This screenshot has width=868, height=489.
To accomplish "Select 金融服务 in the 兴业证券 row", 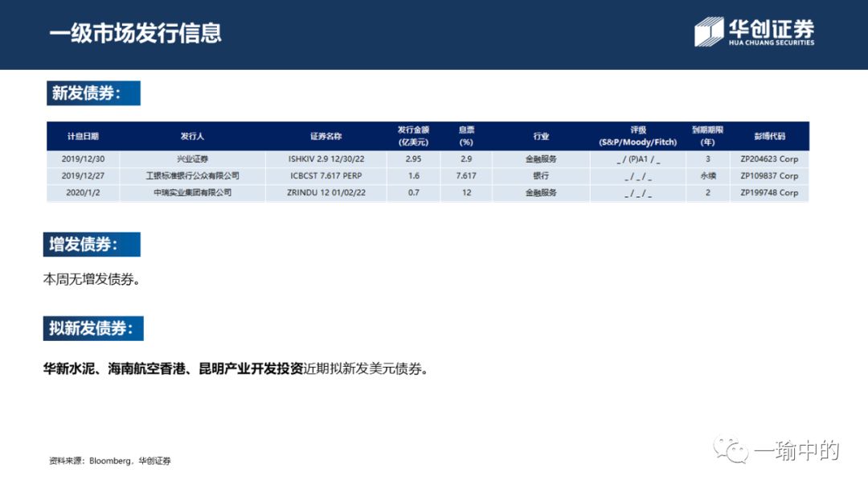I will click(x=541, y=159).
